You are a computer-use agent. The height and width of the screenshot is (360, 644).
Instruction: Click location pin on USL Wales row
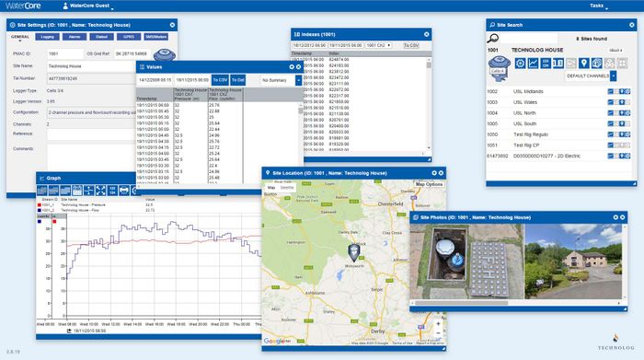pos(622,102)
